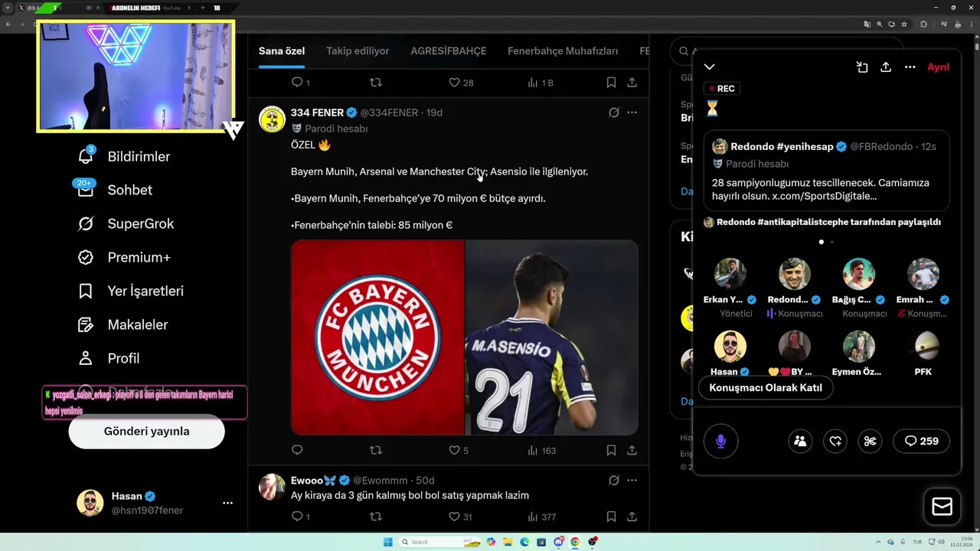980x551 pixels.
Task: Select Erkan Y. Yönetici avatar
Action: pos(730,274)
